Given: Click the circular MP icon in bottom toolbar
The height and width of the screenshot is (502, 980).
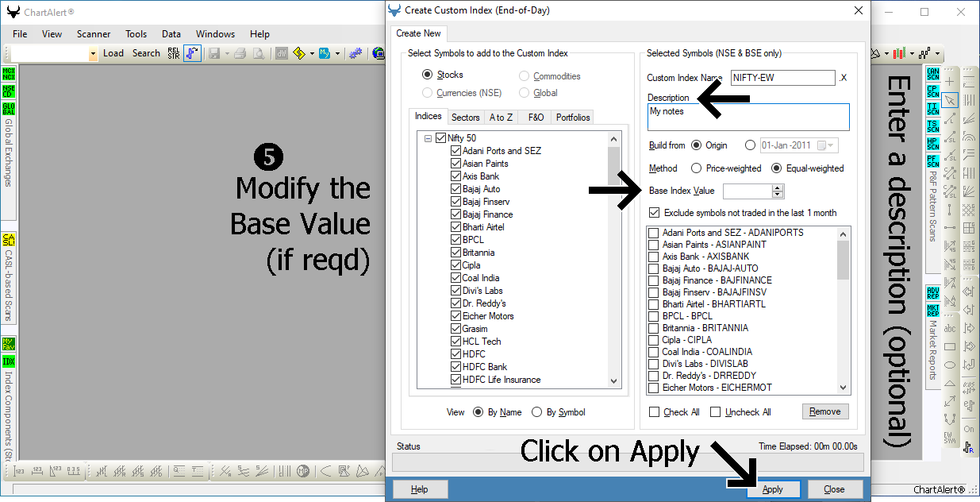Looking at the screenshot, I should pyautogui.click(x=302, y=471).
